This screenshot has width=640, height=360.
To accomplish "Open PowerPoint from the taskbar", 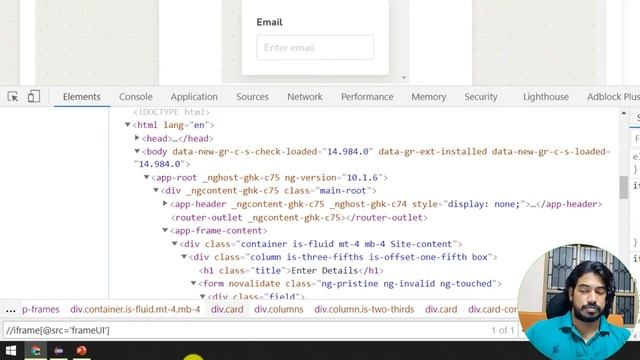I will [81, 351].
